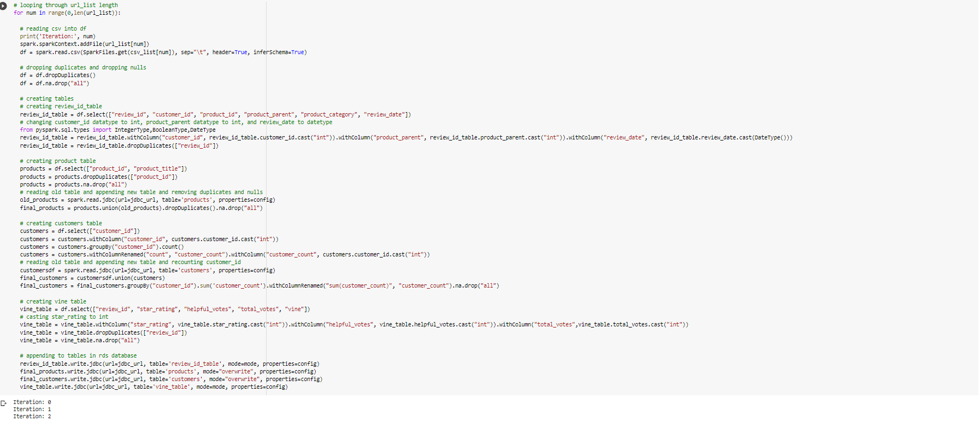Click the products df.select line
This screenshot has width=980, height=427.
click(104, 169)
